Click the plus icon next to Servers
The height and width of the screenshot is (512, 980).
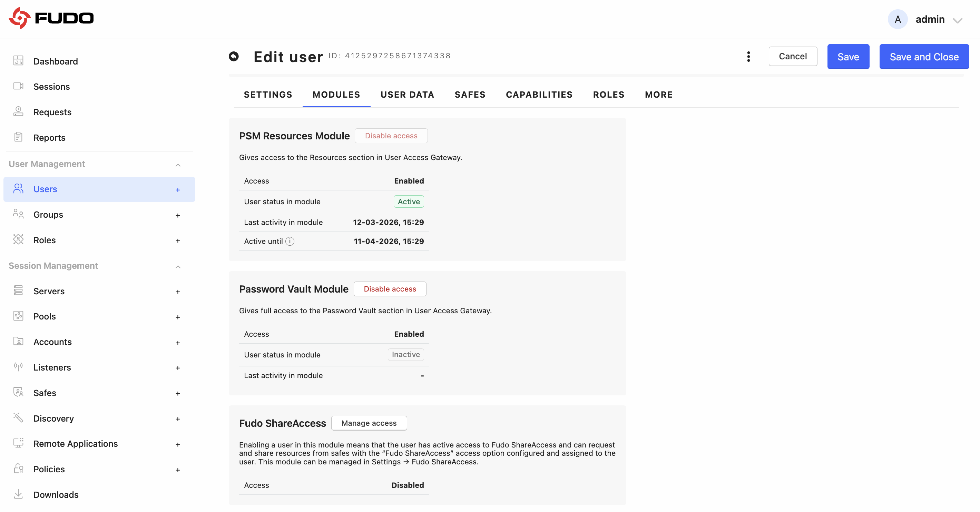point(178,292)
